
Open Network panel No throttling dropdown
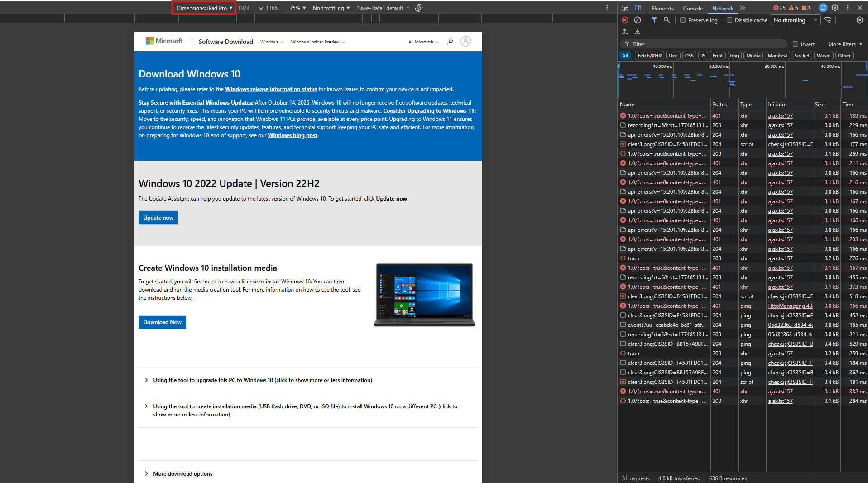pos(796,20)
